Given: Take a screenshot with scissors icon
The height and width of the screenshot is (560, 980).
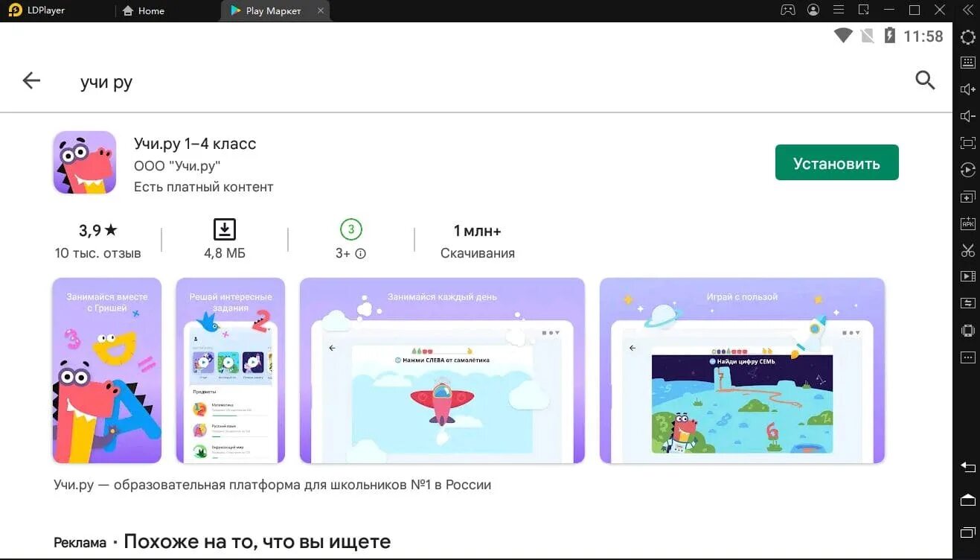Looking at the screenshot, I should point(967,250).
